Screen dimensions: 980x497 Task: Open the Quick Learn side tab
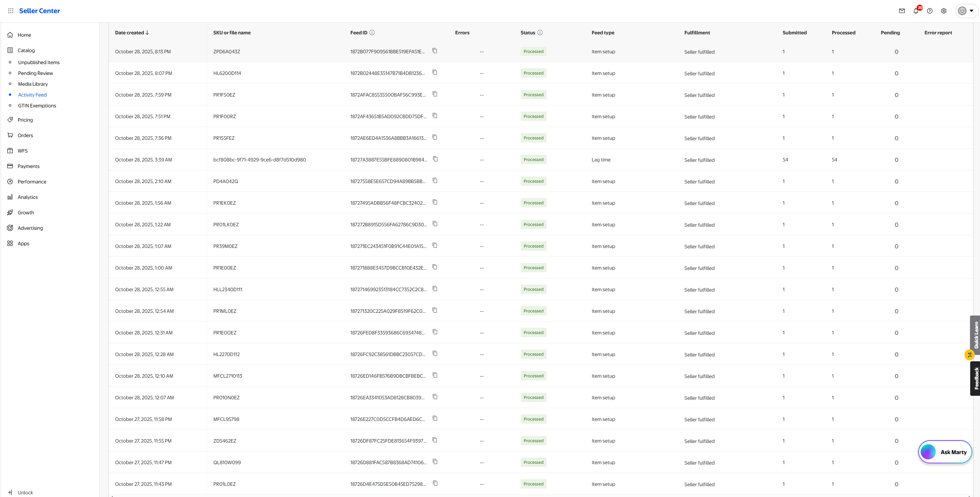975,335
